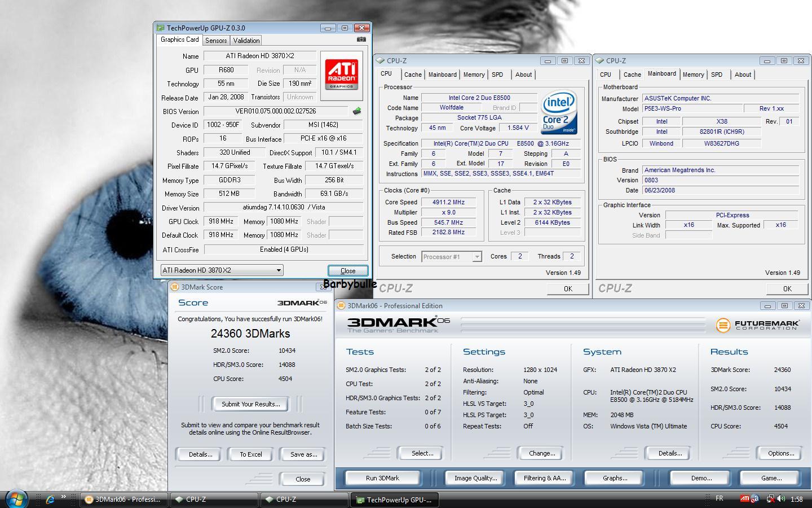The image size is (812, 508).
Task: Click Save as button in score dialog
Action: coord(303,454)
